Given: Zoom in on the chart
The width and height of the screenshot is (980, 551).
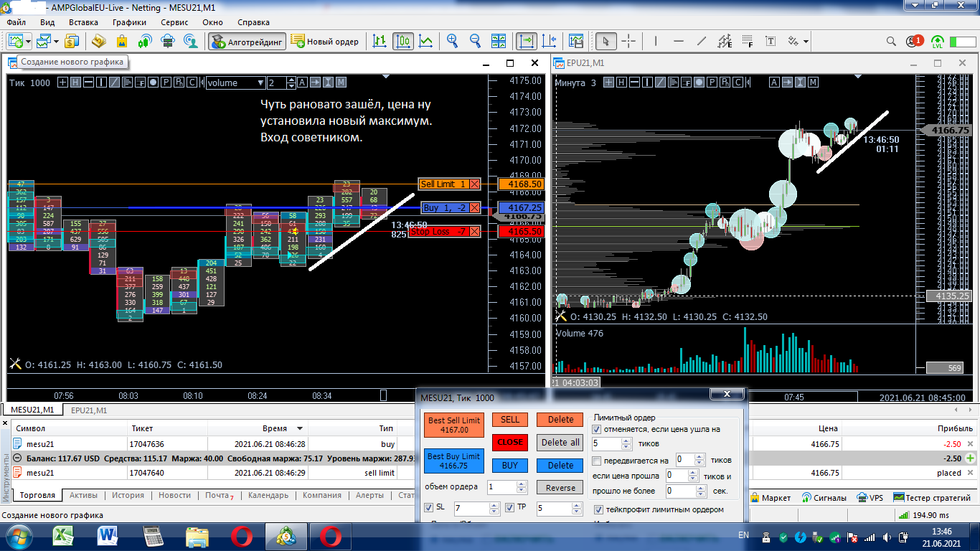Looking at the screenshot, I should click(452, 41).
